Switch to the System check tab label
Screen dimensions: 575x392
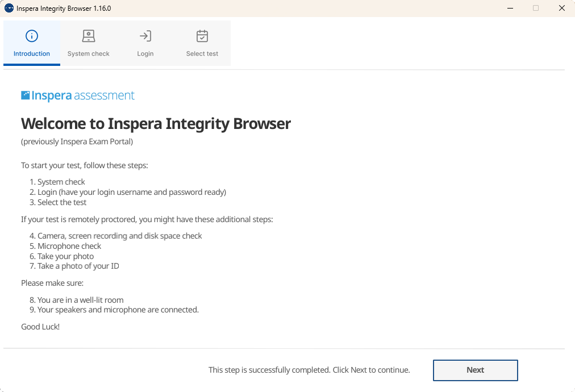[89, 53]
